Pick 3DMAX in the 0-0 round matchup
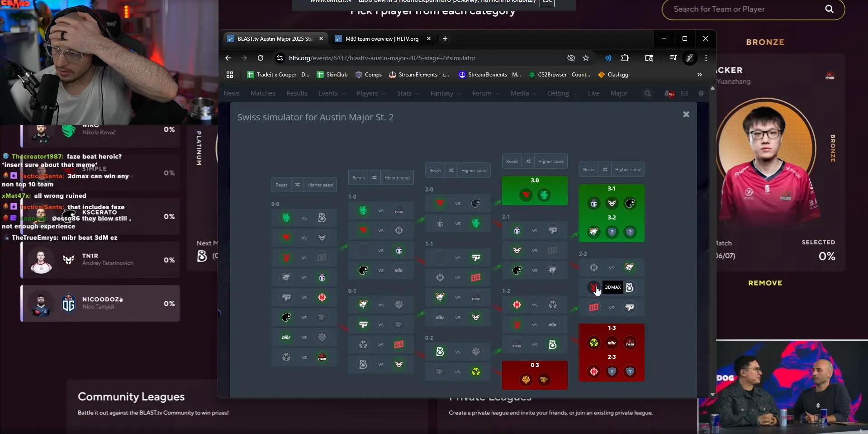The image size is (868, 434). click(x=286, y=258)
